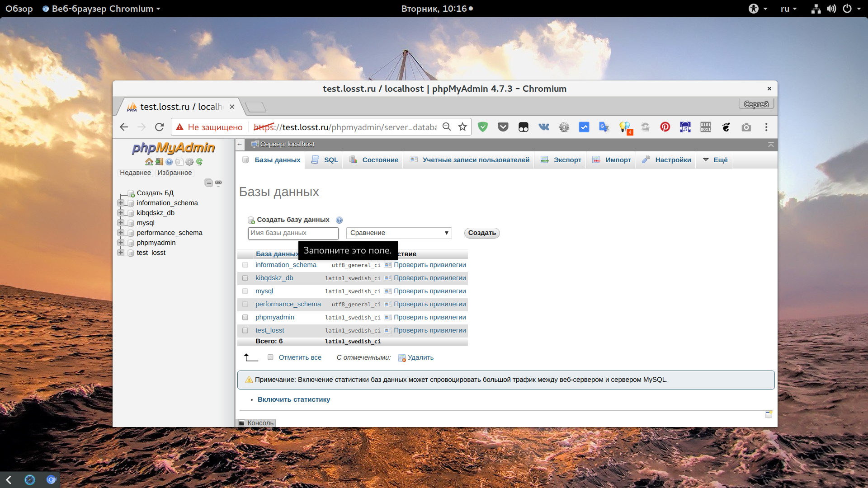
Task: Click AdGuard green shield extension icon
Action: (483, 127)
